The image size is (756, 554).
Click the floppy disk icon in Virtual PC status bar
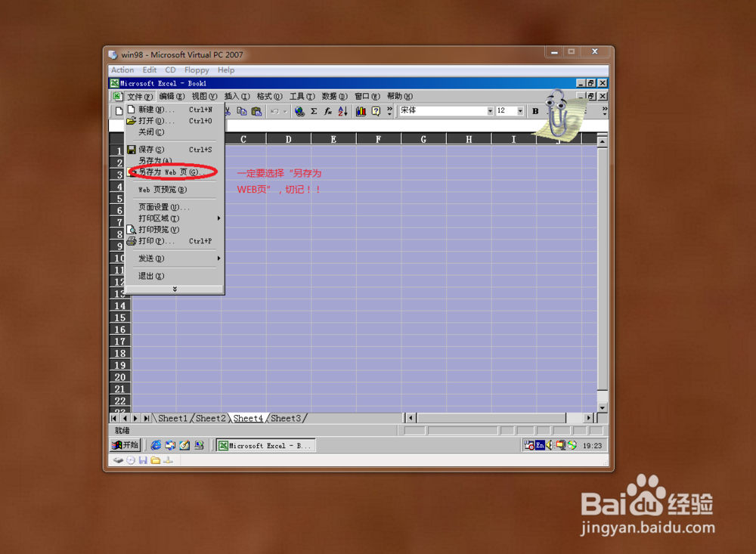pyautogui.click(x=143, y=460)
